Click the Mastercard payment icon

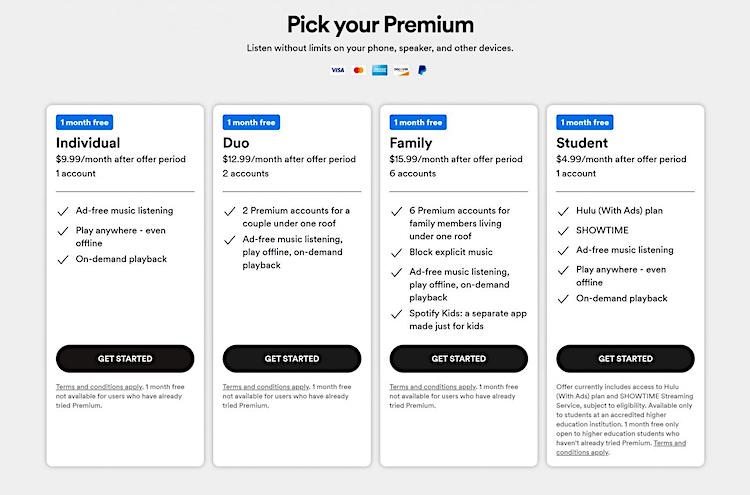point(358,70)
